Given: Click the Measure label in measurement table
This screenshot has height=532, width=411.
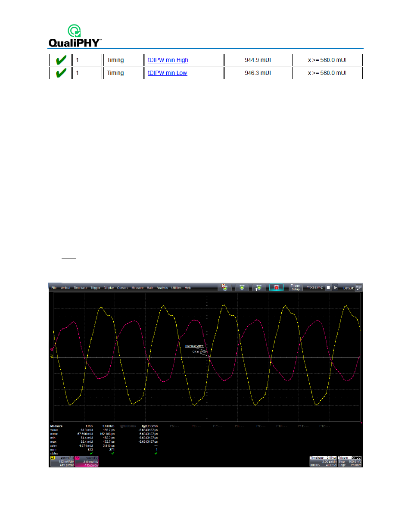Looking at the screenshot, I should 56,426.
